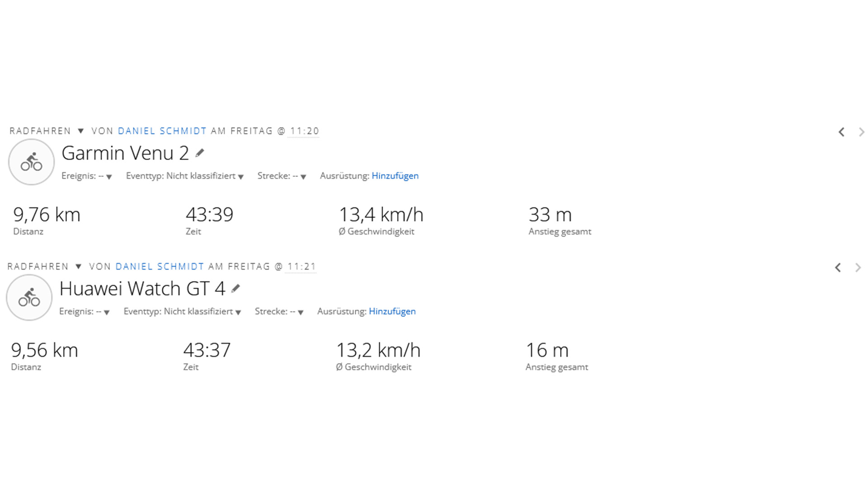The width and height of the screenshot is (868, 488).
Task: Click the cycling icon beside Garmin Venu 2
Action: click(x=31, y=162)
